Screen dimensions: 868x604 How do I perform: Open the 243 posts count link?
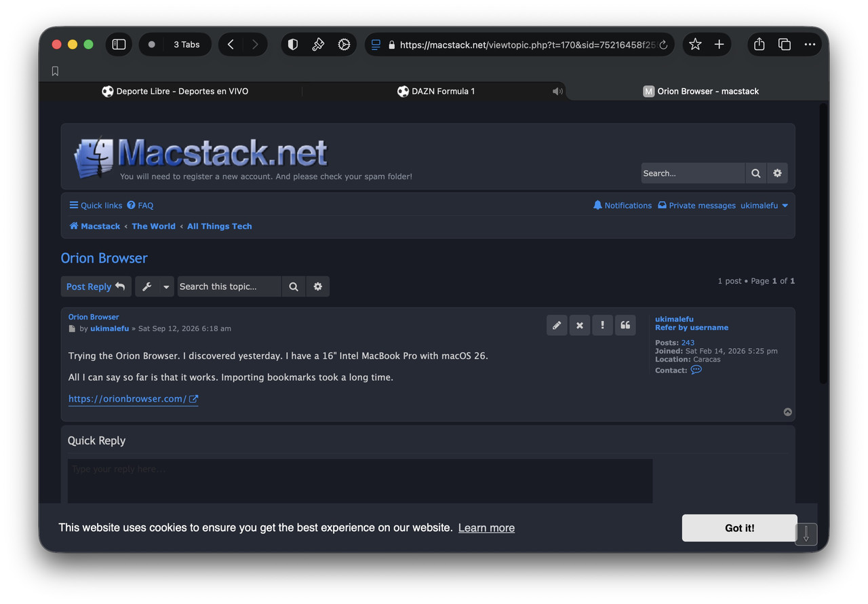688,343
